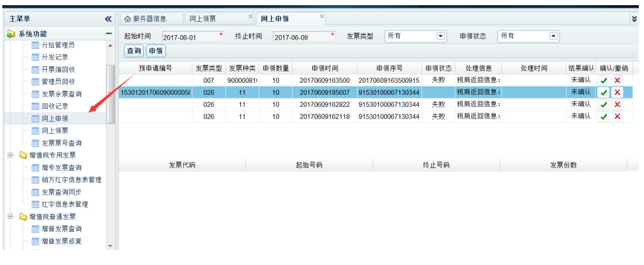Open the 发票类型 dropdown
644x265 pixels.
441,36
